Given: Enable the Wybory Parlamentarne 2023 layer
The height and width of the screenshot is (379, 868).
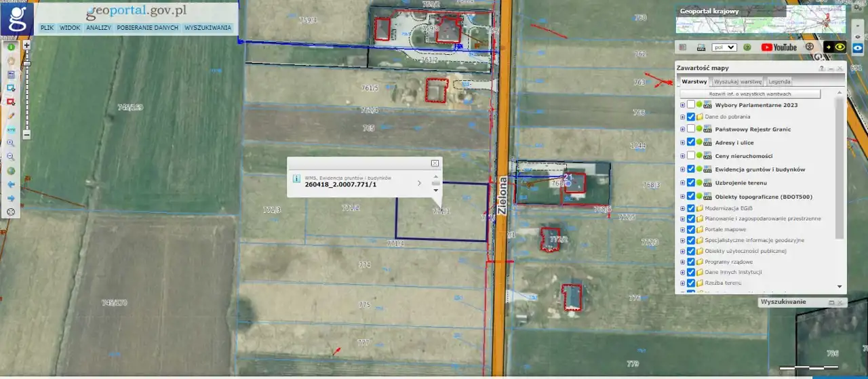Looking at the screenshot, I should click(x=690, y=105).
